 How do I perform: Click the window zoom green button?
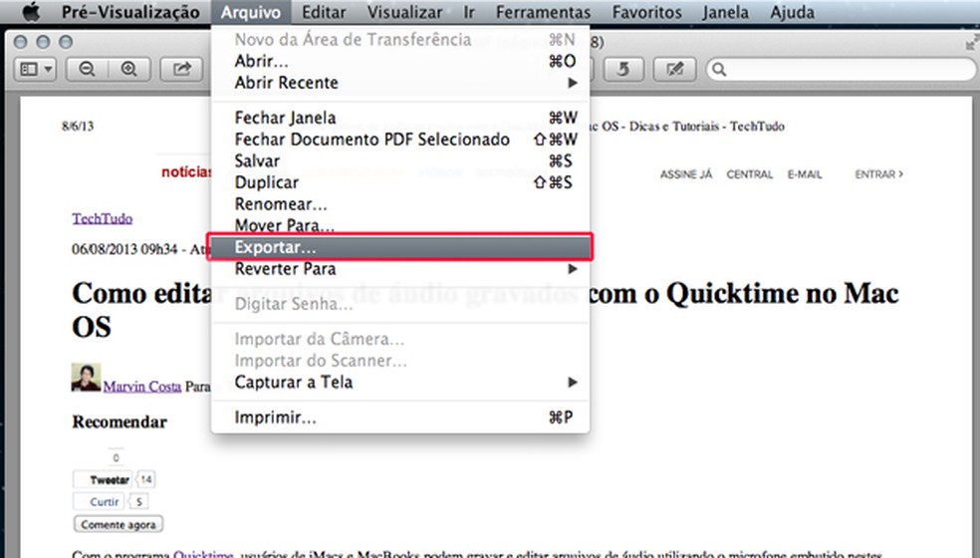(66, 42)
